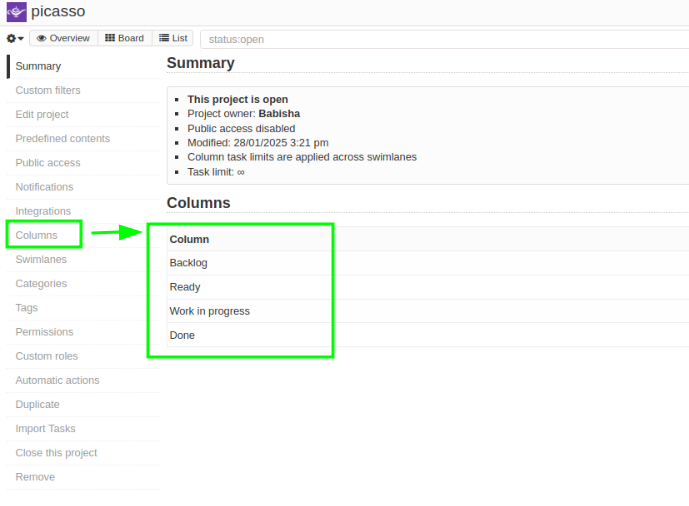The image size is (689, 506).
Task: Open Categories settings
Action: coord(41,284)
